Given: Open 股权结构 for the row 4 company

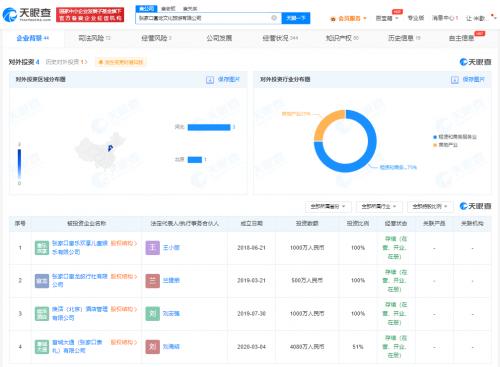Looking at the screenshot, I should tap(124, 342).
